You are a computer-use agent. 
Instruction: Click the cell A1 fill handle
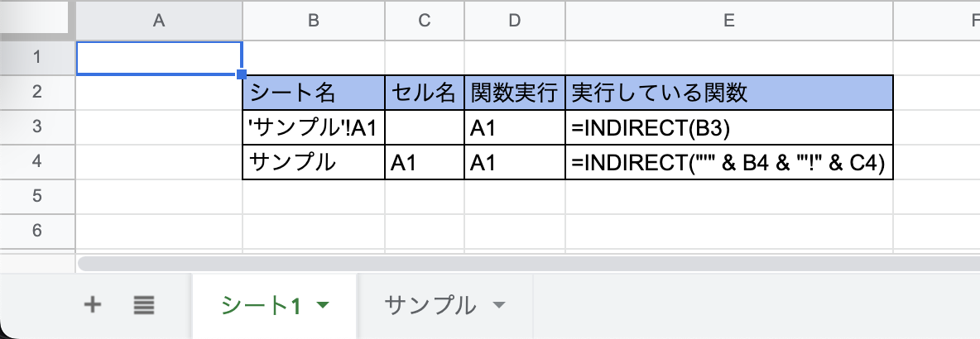pyautogui.click(x=242, y=74)
